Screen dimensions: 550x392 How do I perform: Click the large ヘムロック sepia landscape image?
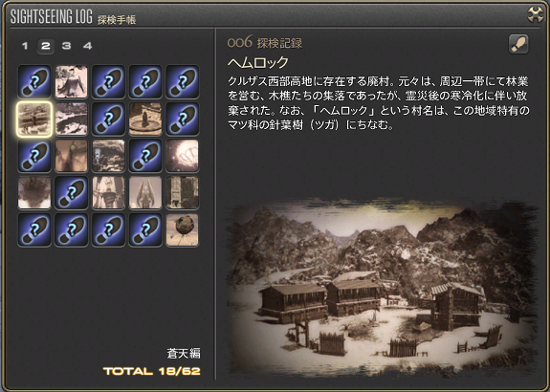pyautogui.click(x=382, y=288)
